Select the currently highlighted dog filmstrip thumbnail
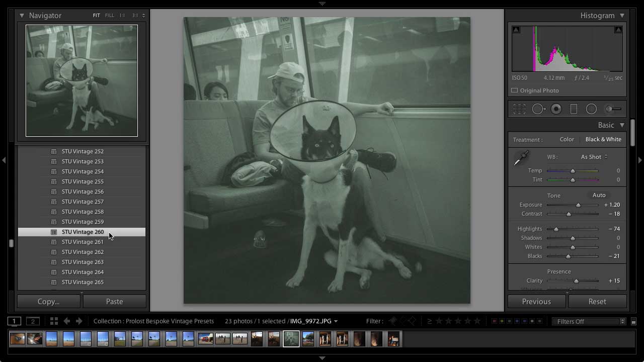 291,339
